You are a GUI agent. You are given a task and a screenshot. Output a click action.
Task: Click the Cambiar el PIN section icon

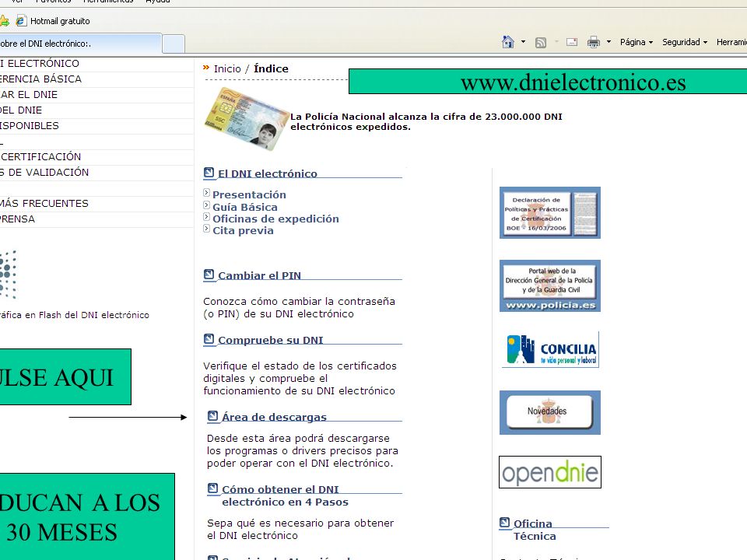pyautogui.click(x=209, y=275)
